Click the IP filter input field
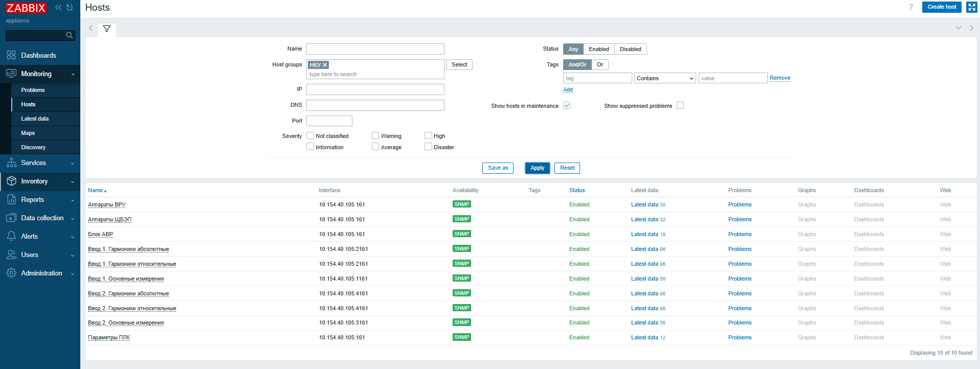 (375, 89)
